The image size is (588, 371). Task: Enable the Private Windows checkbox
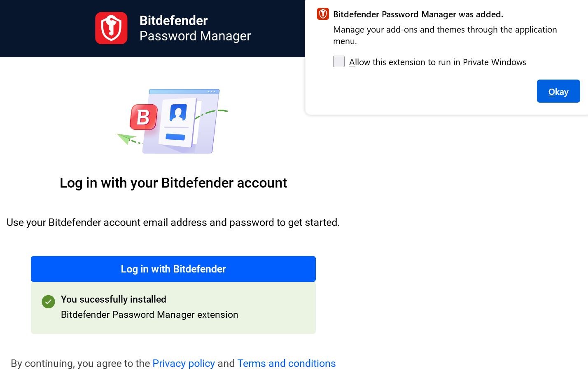coord(339,62)
